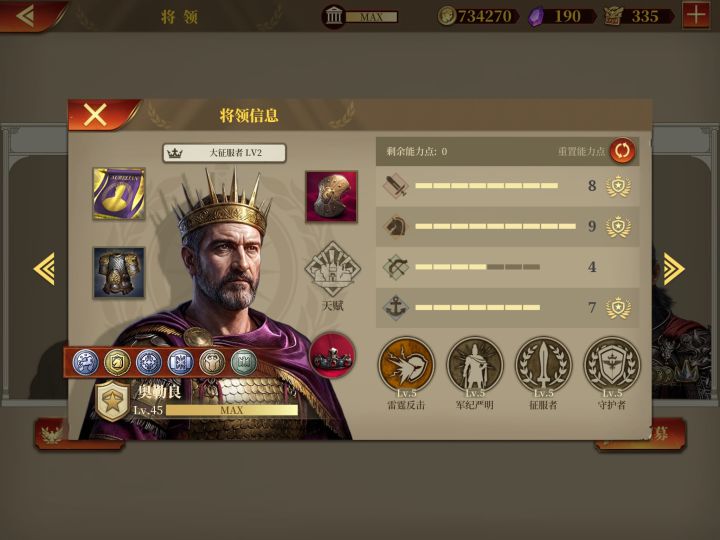This screenshot has width=720, height=540.
Task: Select the chest armor equipment slot
Action: click(119, 273)
